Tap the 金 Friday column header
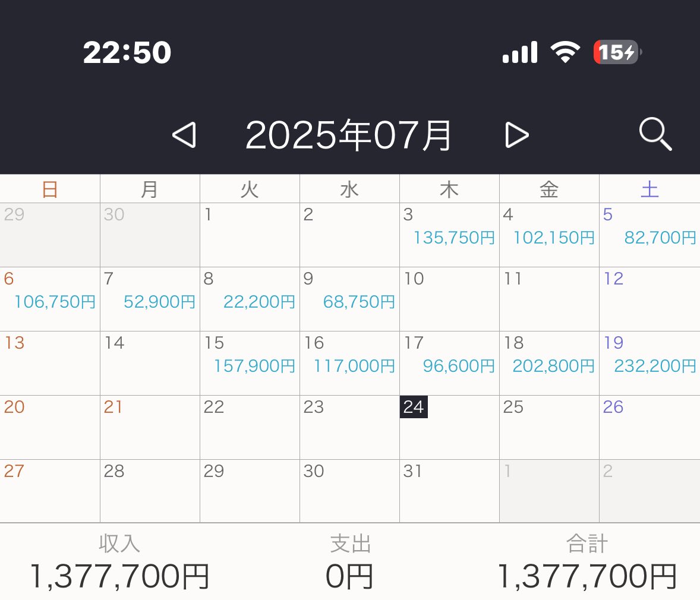Viewport: 700px width, 600px height. click(x=549, y=190)
